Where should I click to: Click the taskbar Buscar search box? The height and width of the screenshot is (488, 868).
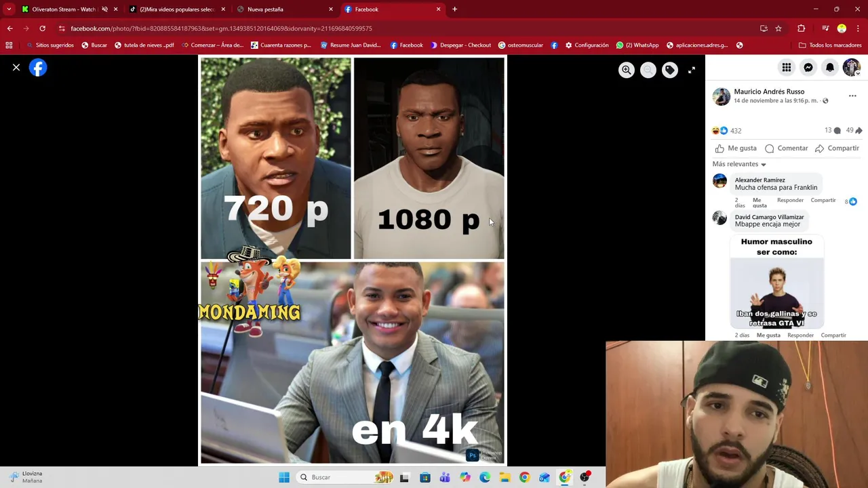[346, 477]
